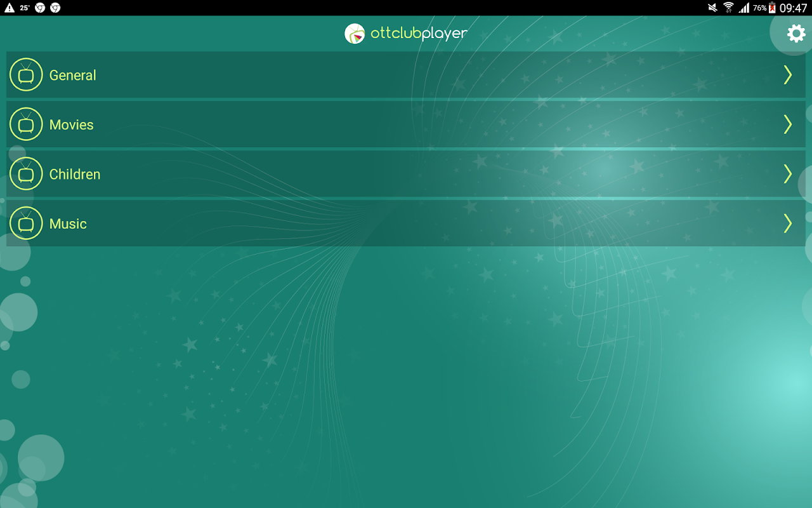Click the ottclubplayer title text
Screen dimensions: 812x508
(x=419, y=34)
